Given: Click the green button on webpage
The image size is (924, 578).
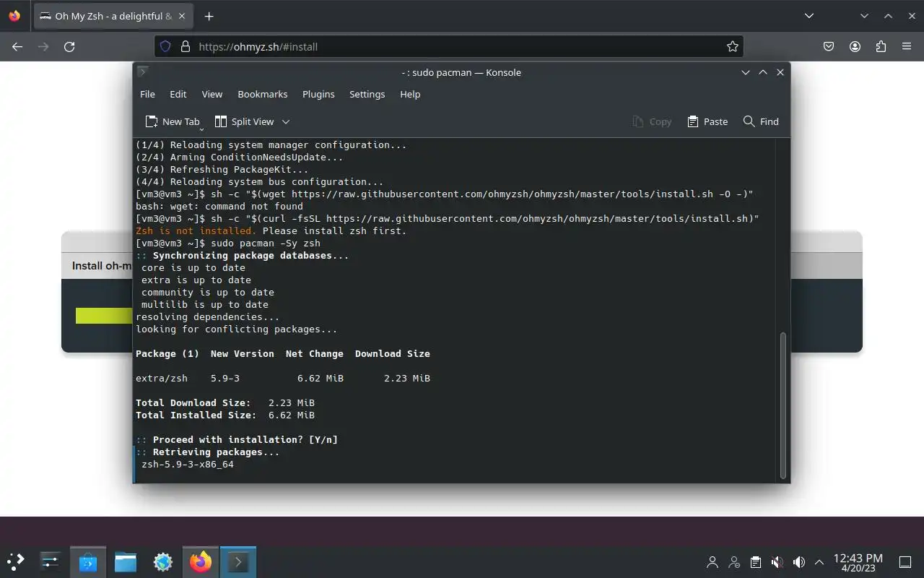Looking at the screenshot, I should tap(104, 315).
